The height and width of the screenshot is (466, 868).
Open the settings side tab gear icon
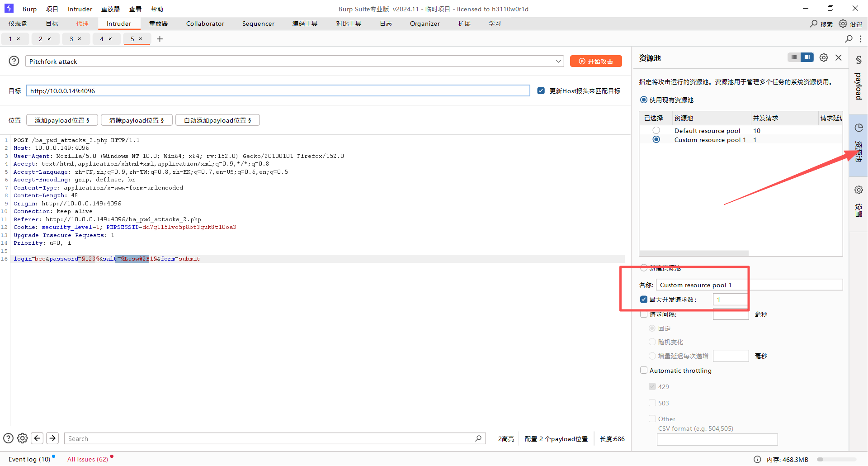[859, 190]
